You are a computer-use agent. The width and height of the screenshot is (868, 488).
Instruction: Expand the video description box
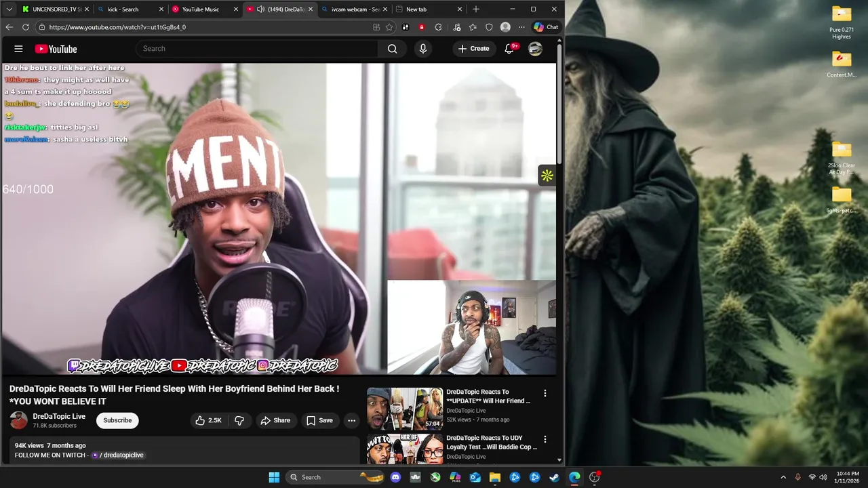tap(184, 450)
